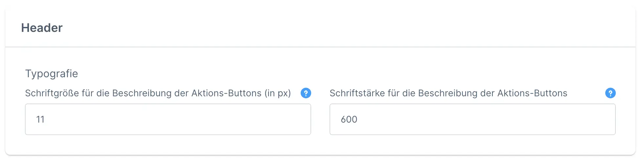Click the help icon beside the Schriftstärke label

610,93
